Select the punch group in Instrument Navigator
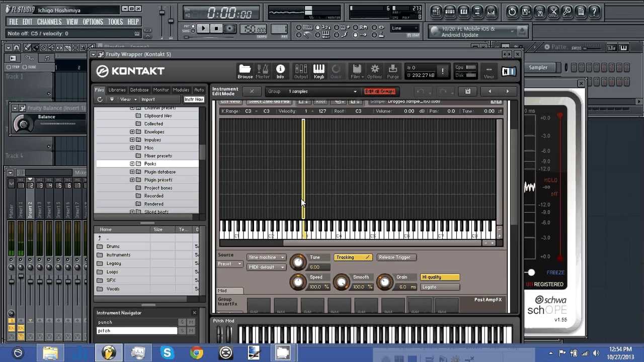The width and height of the screenshot is (644, 362). tap(136, 322)
